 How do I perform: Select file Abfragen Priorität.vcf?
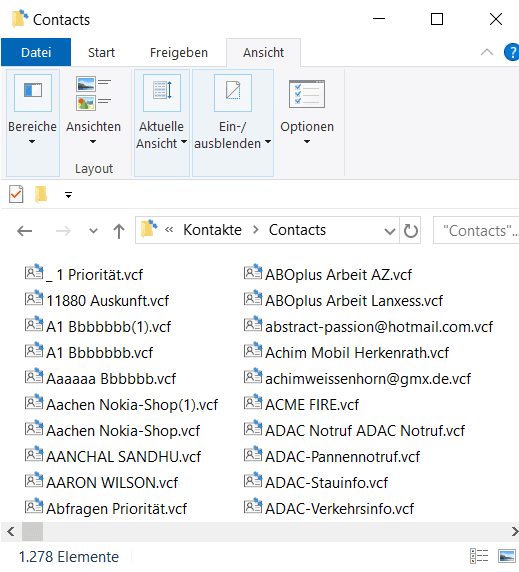click(106, 509)
